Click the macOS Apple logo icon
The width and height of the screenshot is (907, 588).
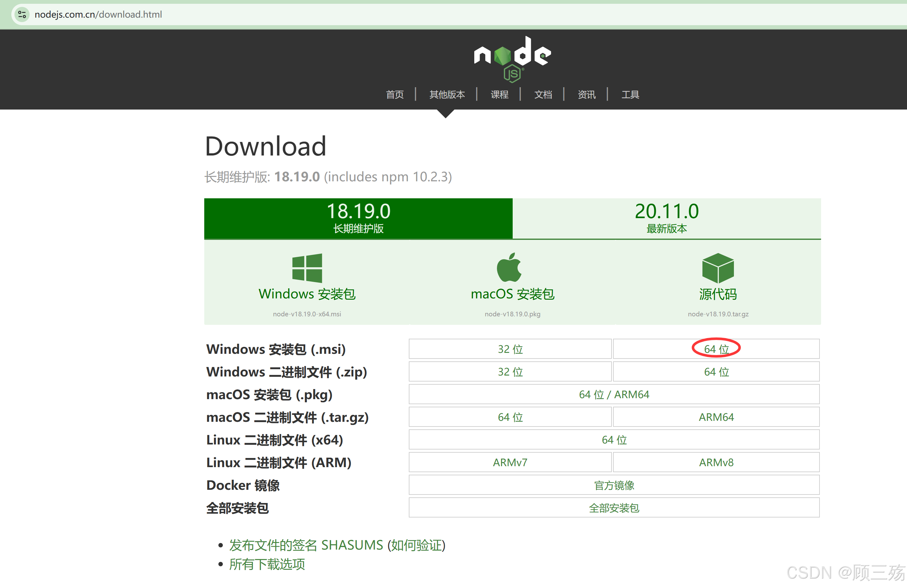(x=509, y=267)
